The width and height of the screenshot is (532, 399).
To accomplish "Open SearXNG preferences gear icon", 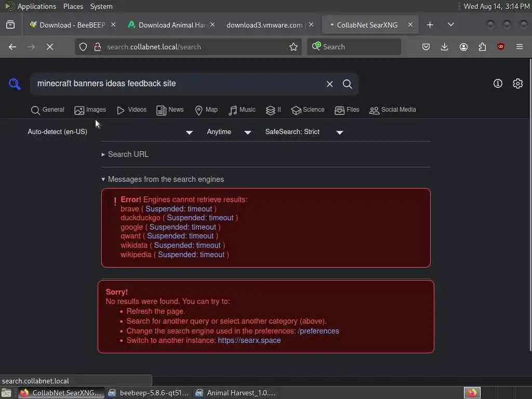I will tap(518, 84).
